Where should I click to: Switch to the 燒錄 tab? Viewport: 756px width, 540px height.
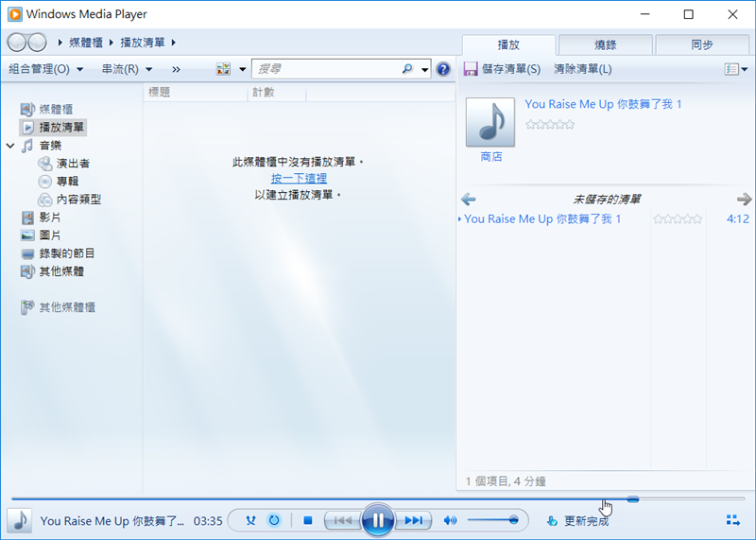[x=606, y=44]
